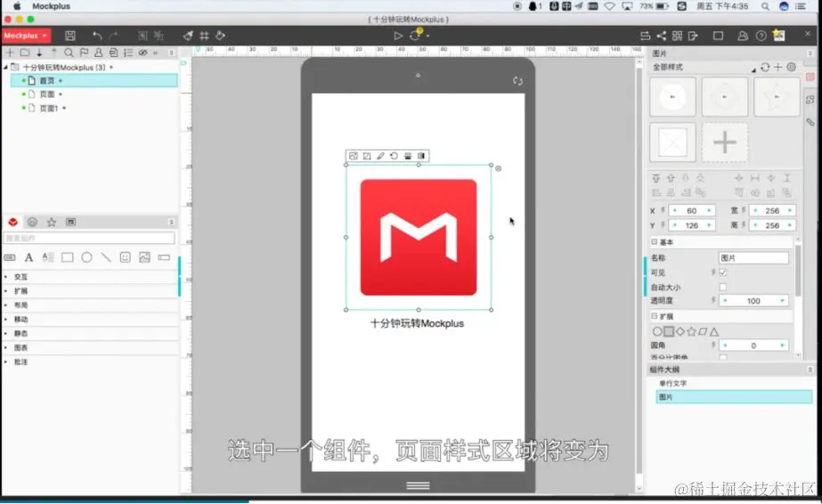Select the 首页 page
This screenshot has width=822, height=504.
[94, 81]
